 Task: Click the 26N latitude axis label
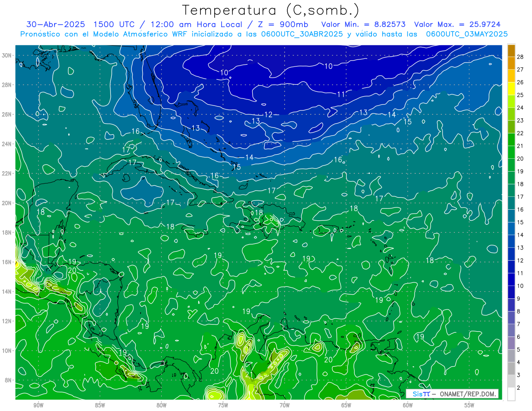coord(7,114)
